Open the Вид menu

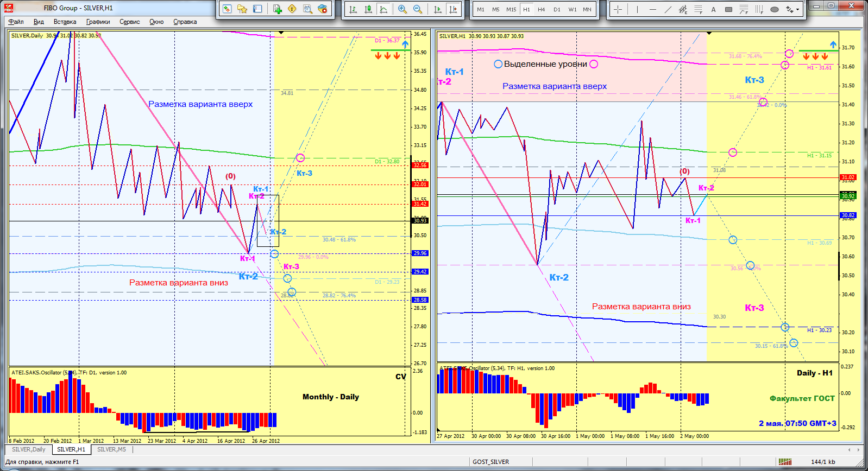coord(39,22)
